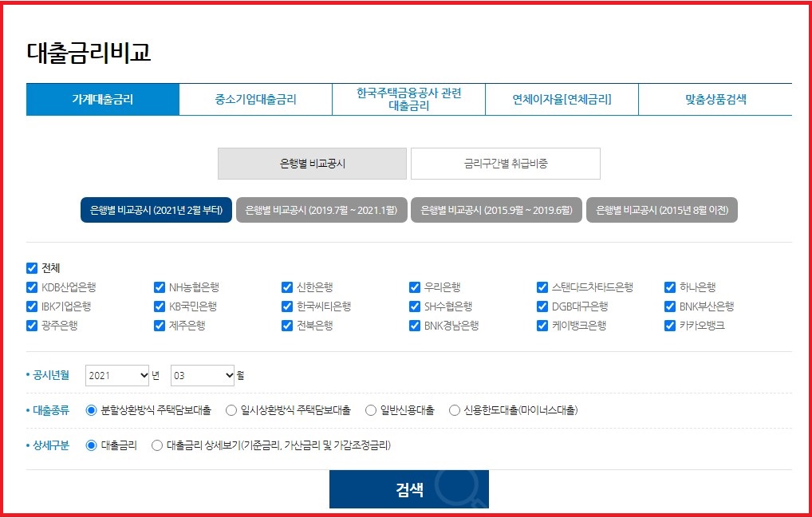Choose 은행별 비교공시 (2021년 2월 부터)

click(156, 210)
